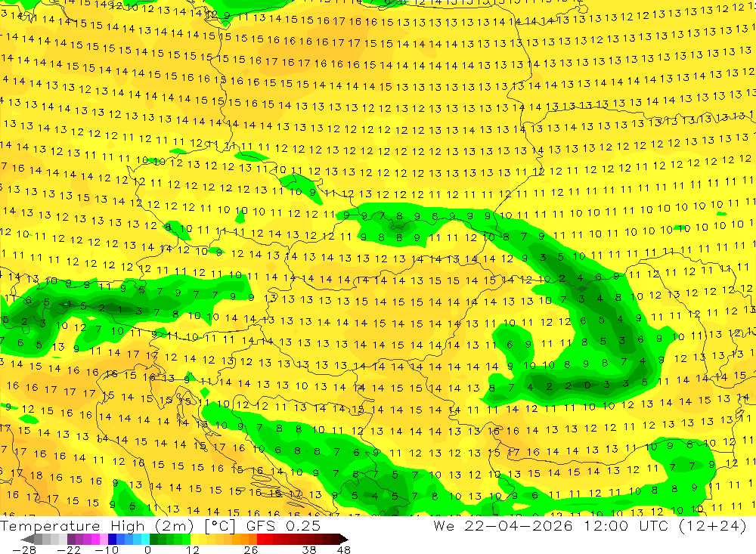Click the '-10' legend scale label
Viewport: 756px width, 554px height.
click(x=107, y=549)
